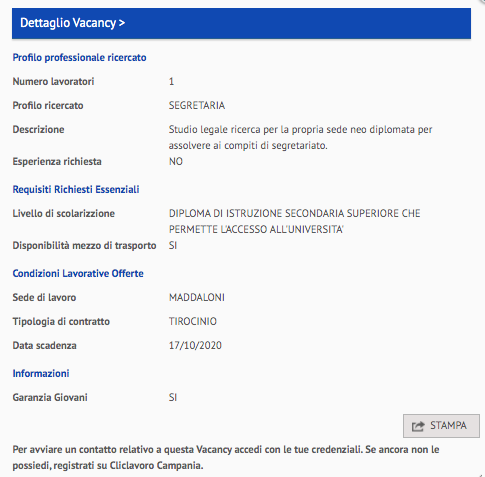Click the 17/10/2020 expiry date

pos(195,346)
